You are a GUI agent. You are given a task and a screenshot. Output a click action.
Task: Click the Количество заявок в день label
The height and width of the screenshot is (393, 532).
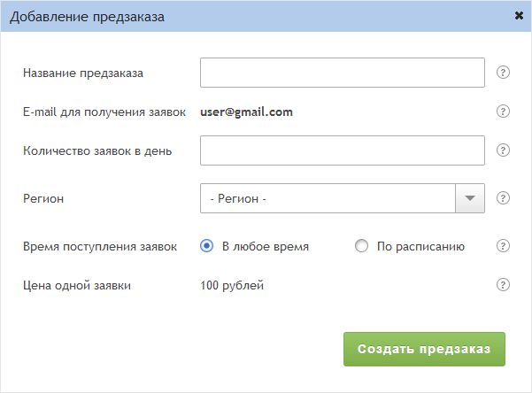click(x=97, y=150)
